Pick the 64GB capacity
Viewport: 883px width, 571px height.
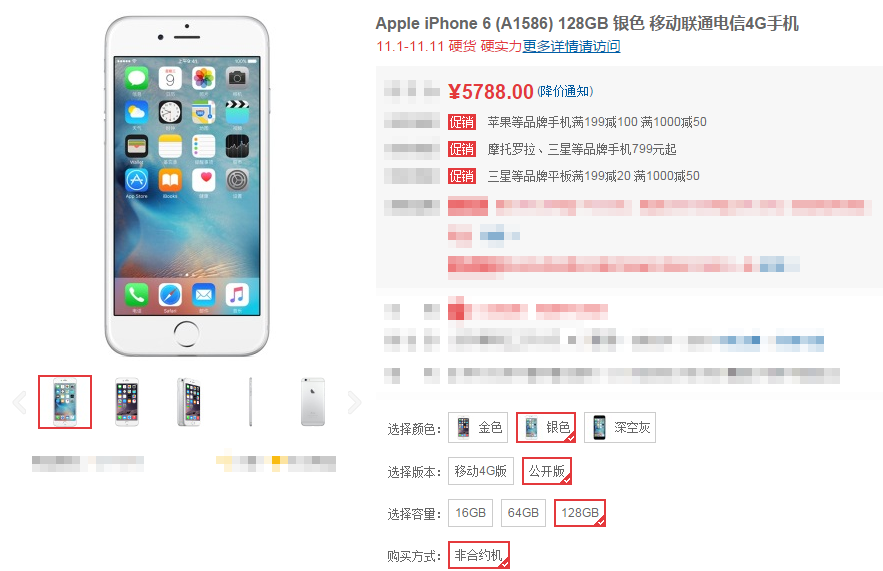tap(523, 513)
